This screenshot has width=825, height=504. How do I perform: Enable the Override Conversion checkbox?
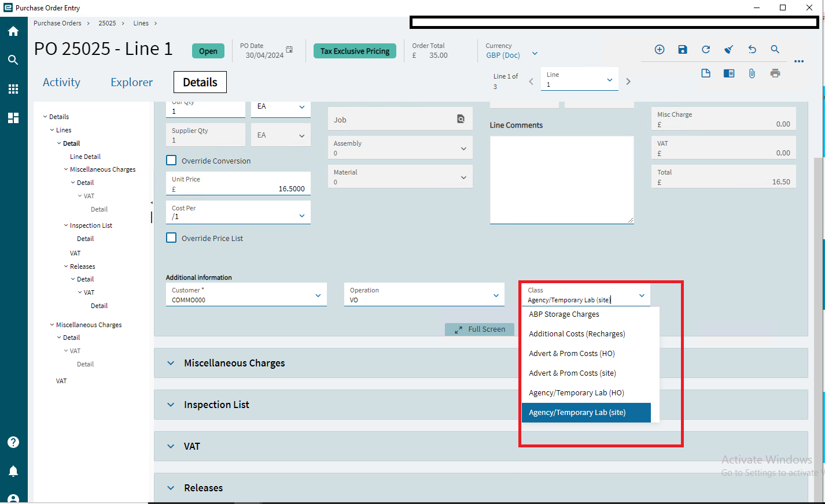click(171, 160)
